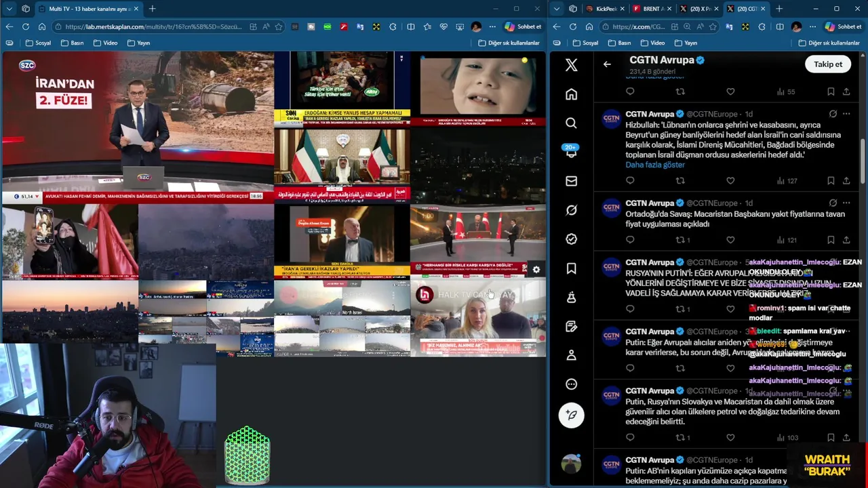Open Basın bookmarks folder in Multi TV window
868x488 pixels.
click(72, 43)
